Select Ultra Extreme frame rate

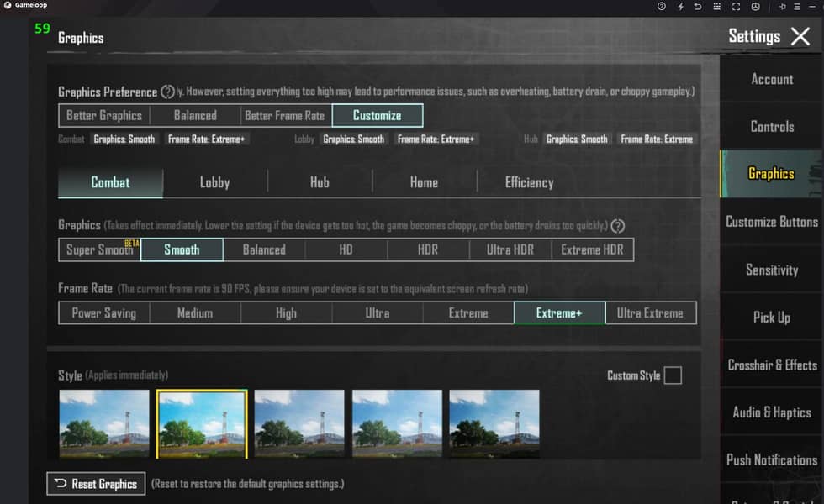650,312
